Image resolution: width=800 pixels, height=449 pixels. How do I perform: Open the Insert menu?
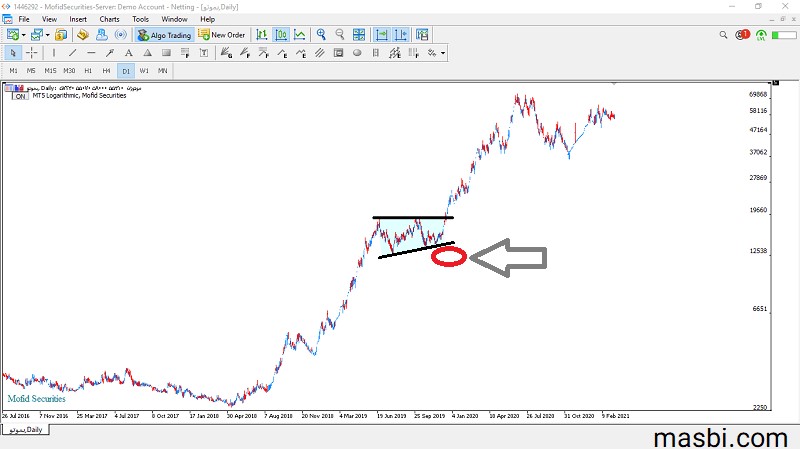pyautogui.click(x=78, y=19)
